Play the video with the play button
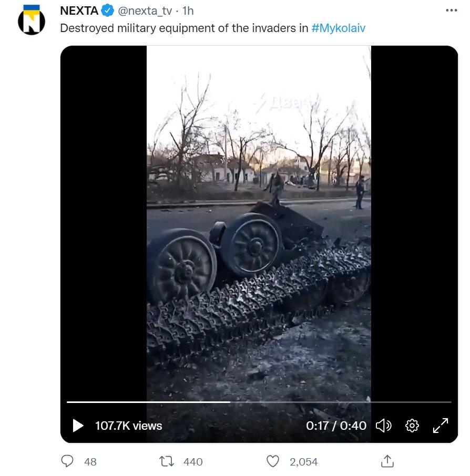This screenshot has width=470, height=476. (x=78, y=426)
